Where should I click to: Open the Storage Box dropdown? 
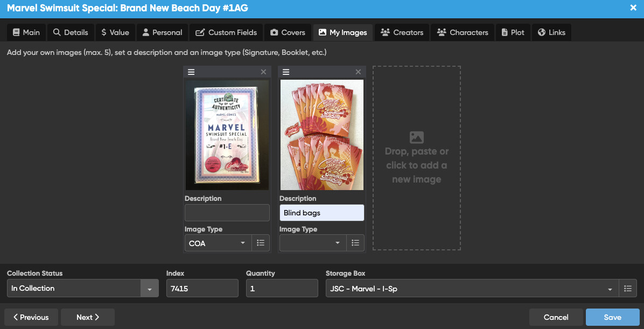click(x=472, y=288)
